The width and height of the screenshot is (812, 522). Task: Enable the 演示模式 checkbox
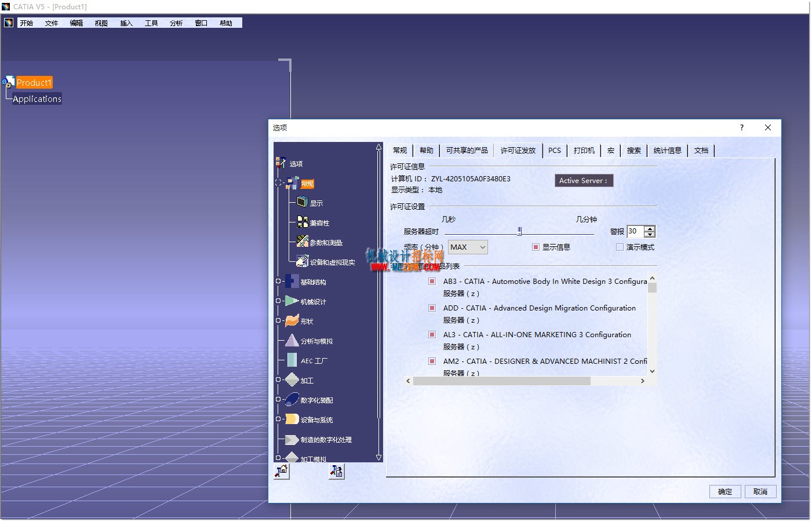(620, 247)
